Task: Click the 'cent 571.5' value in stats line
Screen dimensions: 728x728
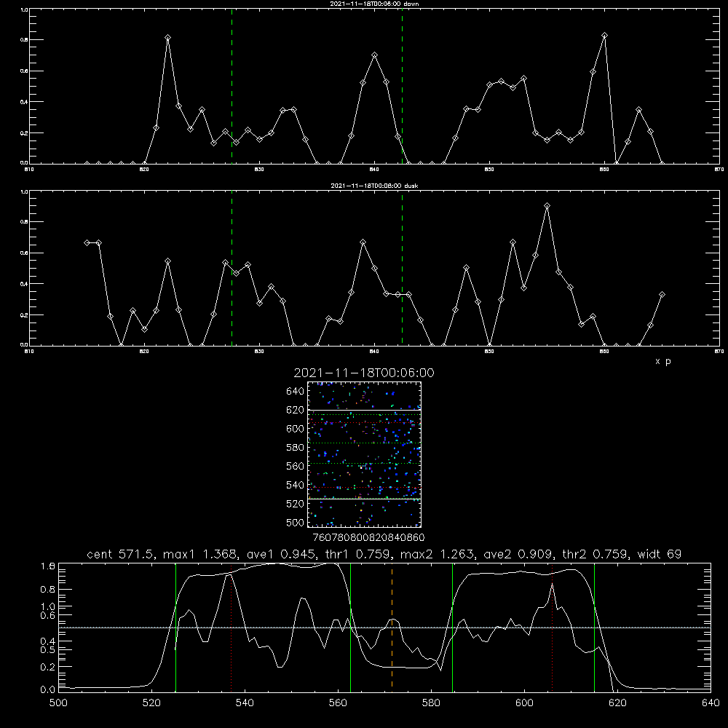Action: point(122,554)
